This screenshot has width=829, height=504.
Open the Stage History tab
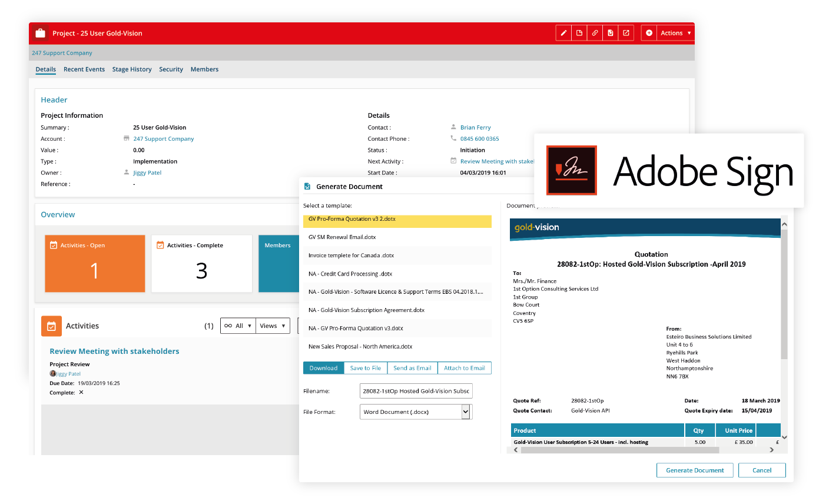(x=132, y=69)
